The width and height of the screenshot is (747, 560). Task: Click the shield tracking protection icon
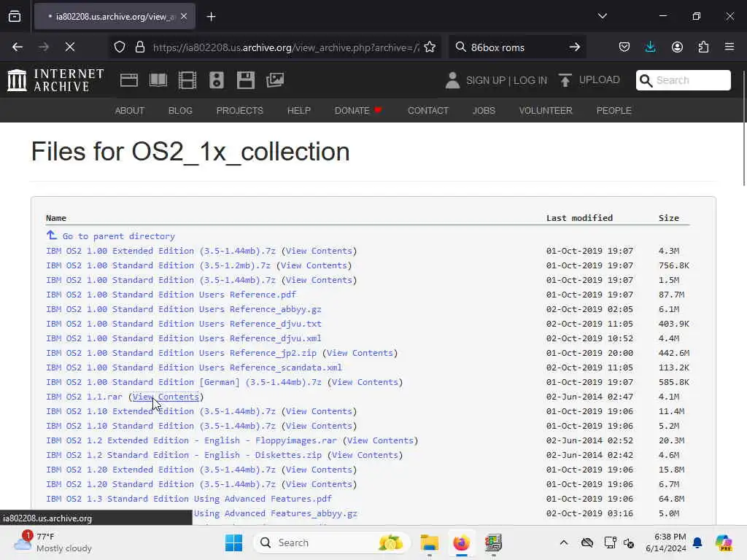120,47
